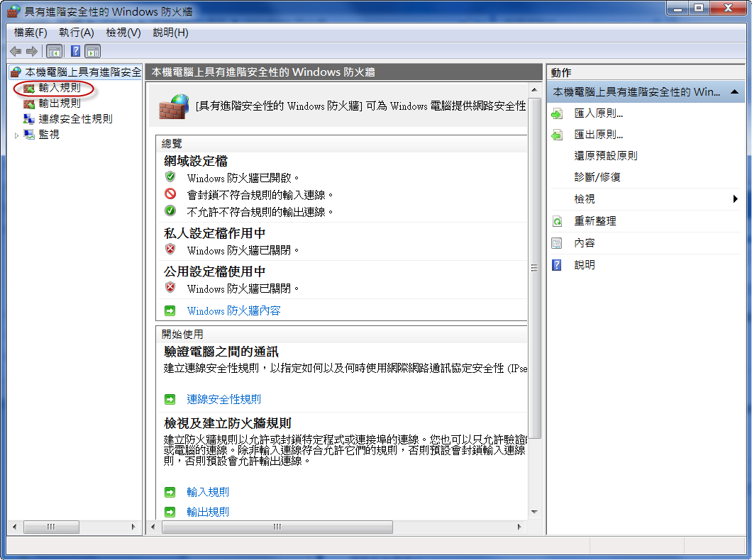Open the 輸出規則 link in center pane
Image resolution: width=752 pixels, height=560 pixels.
(x=208, y=512)
